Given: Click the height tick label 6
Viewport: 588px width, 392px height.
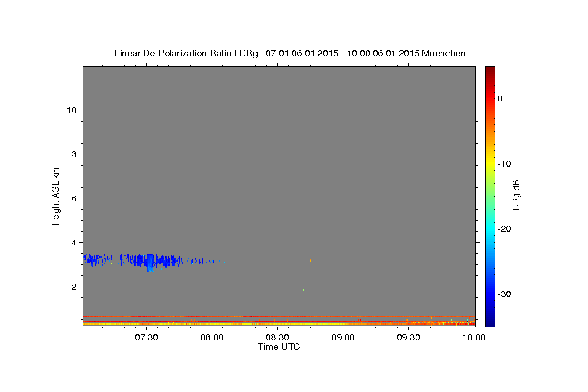Looking at the screenshot, I should (74, 198).
